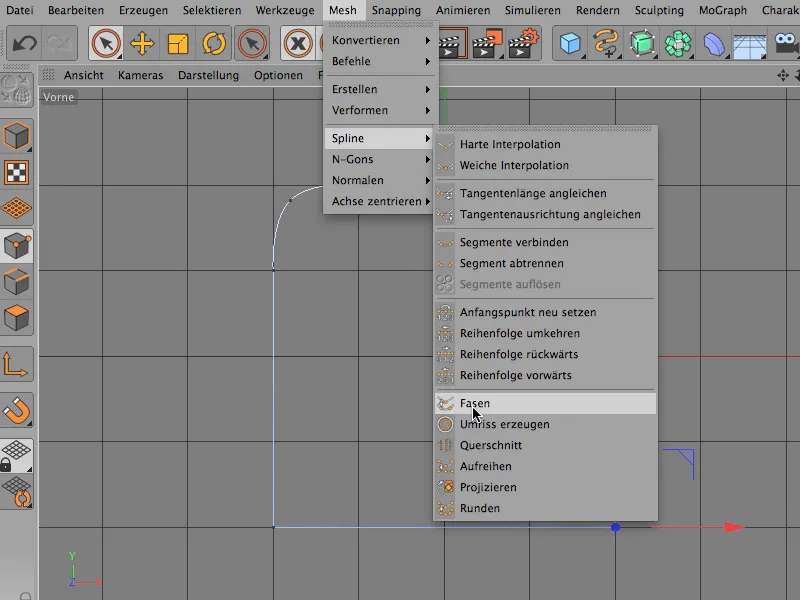Choose Reihenfolge umkehren
Screen dimensions: 800x600
tap(545, 333)
